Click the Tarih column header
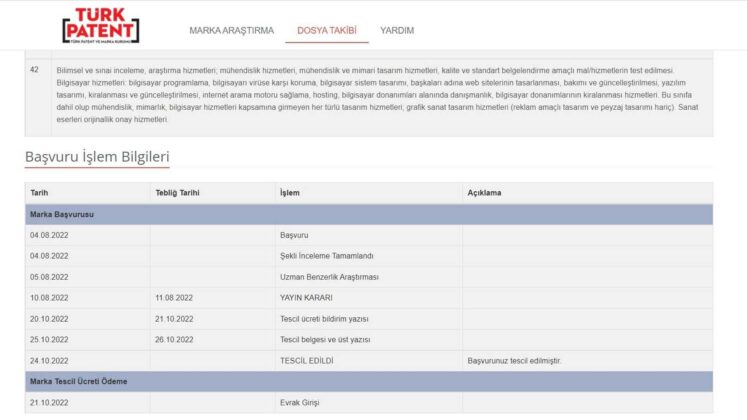 [x=39, y=193]
